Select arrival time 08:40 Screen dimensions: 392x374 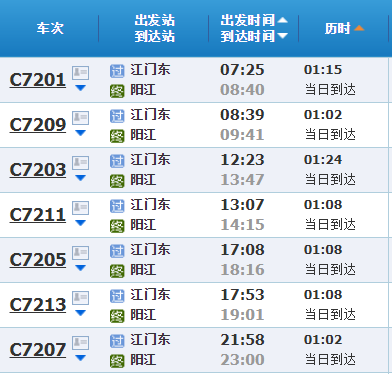[x=242, y=90]
